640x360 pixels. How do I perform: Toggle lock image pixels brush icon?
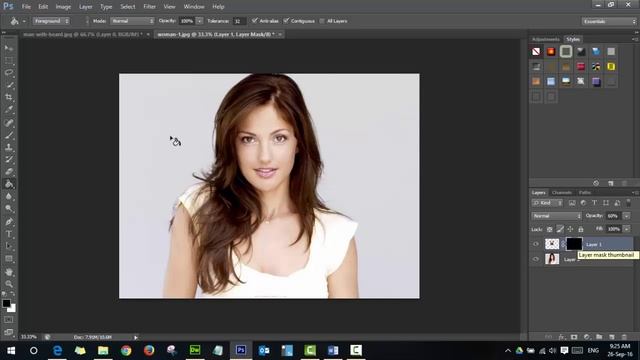pos(560,229)
